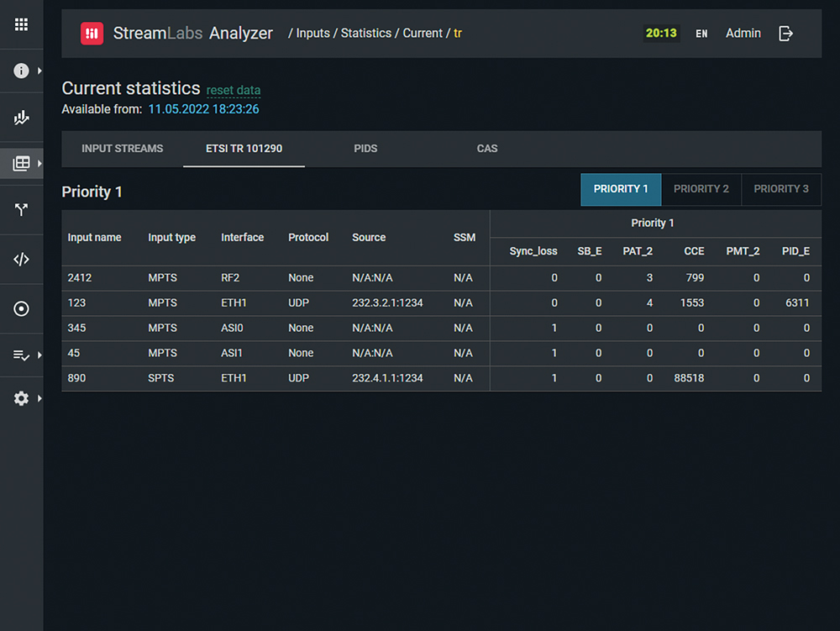Click the PID_E column header
The height and width of the screenshot is (631, 840).
[795, 251]
